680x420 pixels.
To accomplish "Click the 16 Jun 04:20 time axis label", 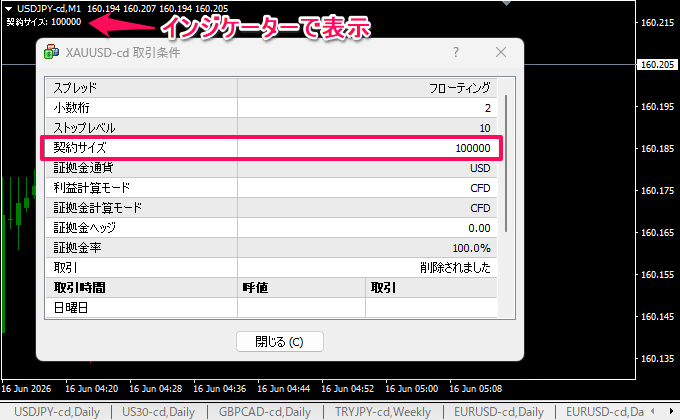I will click(x=92, y=389).
